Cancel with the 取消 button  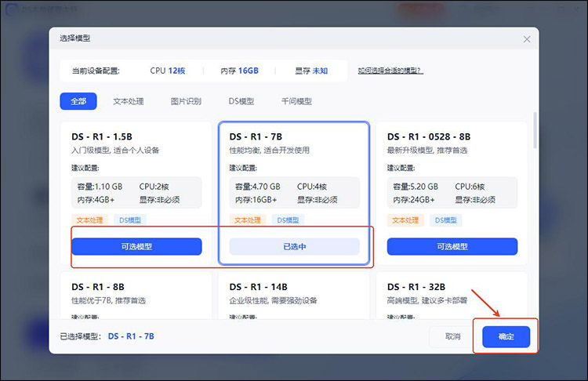pyautogui.click(x=452, y=336)
